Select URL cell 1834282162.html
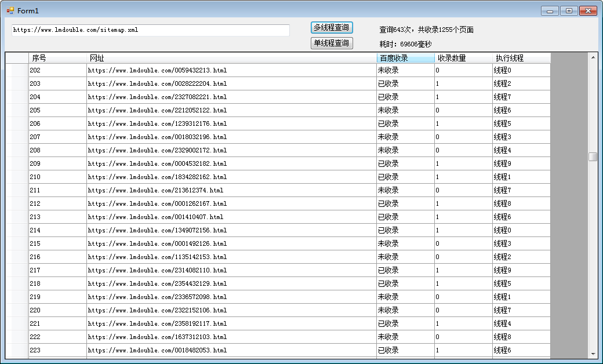The image size is (603, 364). [x=231, y=177]
